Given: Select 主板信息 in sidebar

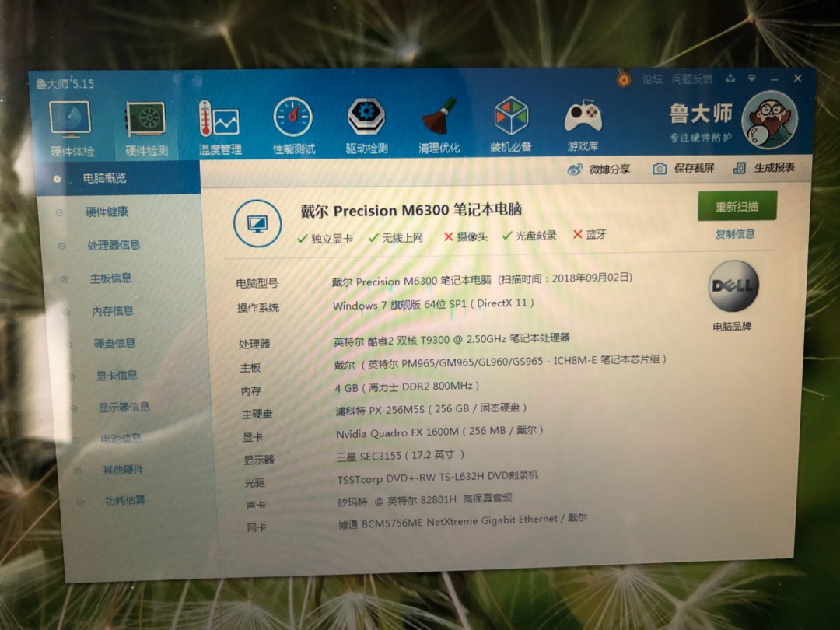Looking at the screenshot, I should point(110,278).
